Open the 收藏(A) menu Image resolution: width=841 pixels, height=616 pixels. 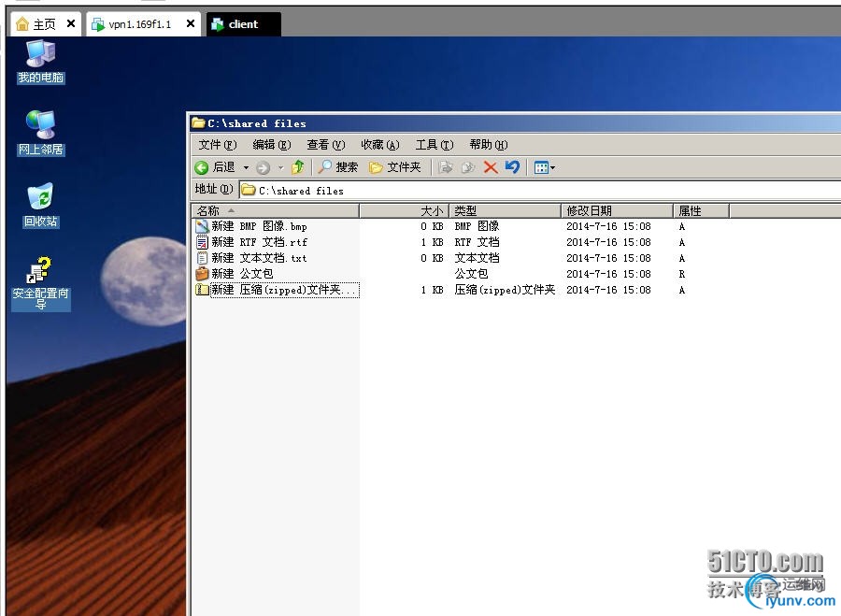[379, 145]
